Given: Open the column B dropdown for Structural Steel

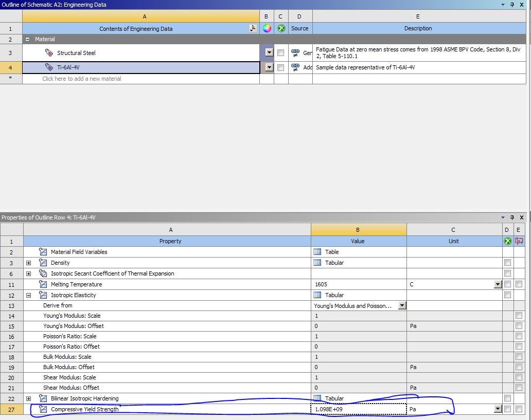Looking at the screenshot, I should click(269, 52).
